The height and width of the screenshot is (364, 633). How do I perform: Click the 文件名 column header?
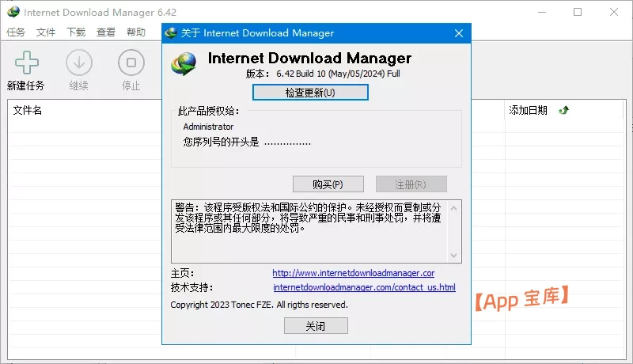point(27,110)
